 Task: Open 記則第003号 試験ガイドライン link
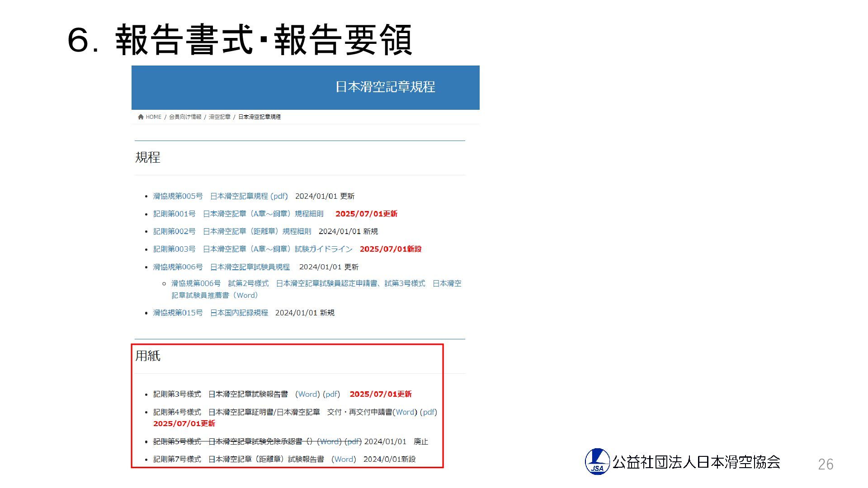pyautogui.click(x=253, y=249)
